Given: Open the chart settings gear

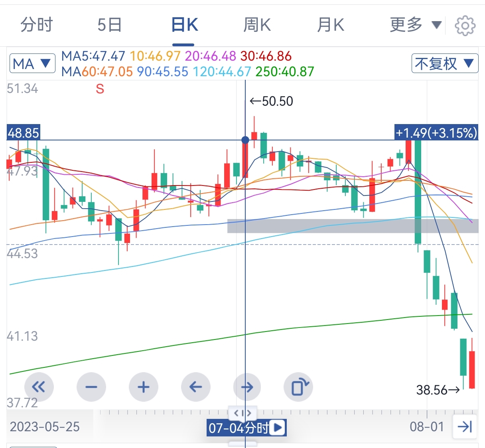Looking at the screenshot, I should coord(465,26).
